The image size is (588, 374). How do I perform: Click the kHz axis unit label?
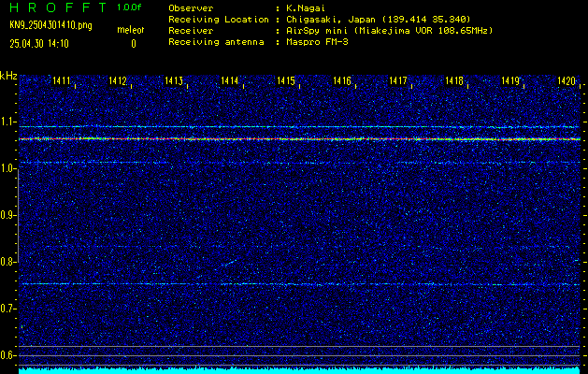point(8,76)
